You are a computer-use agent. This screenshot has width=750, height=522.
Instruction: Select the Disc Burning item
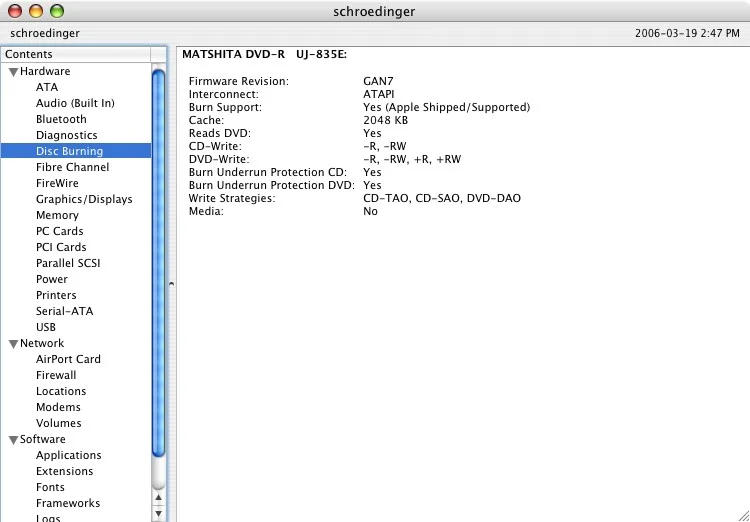coord(69,151)
